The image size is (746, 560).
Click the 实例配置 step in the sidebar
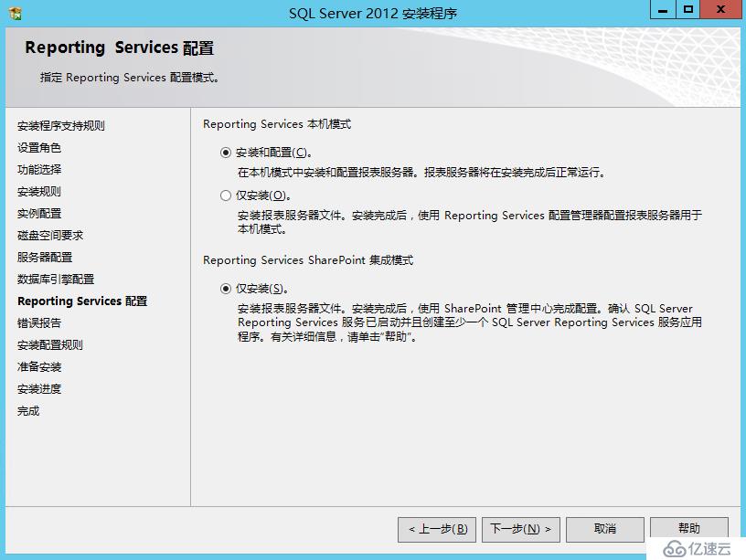(39, 214)
